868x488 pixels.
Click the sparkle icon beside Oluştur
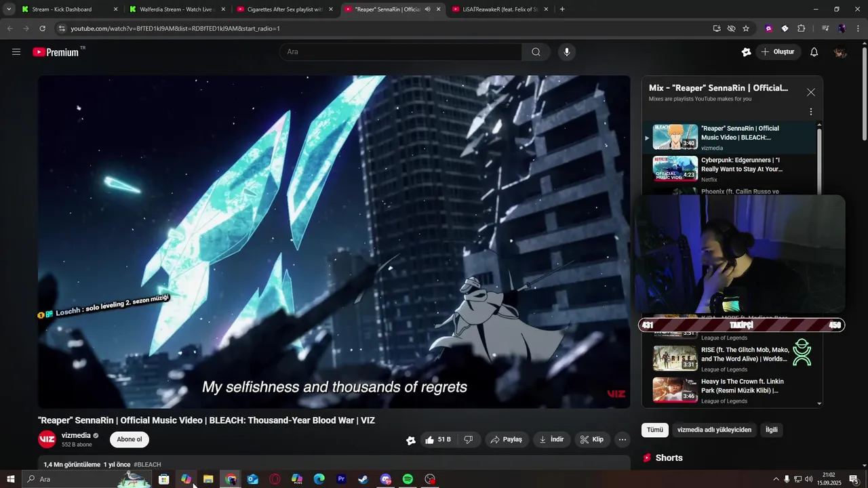(x=747, y=52)
